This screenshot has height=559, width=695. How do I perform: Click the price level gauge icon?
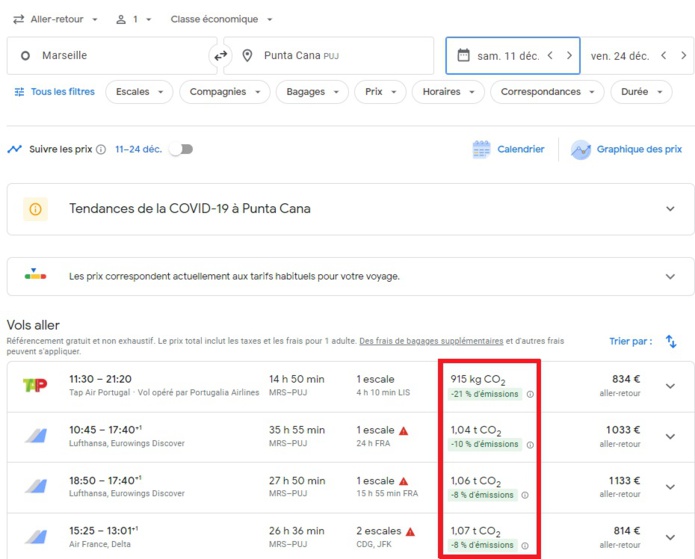[35, 274]
